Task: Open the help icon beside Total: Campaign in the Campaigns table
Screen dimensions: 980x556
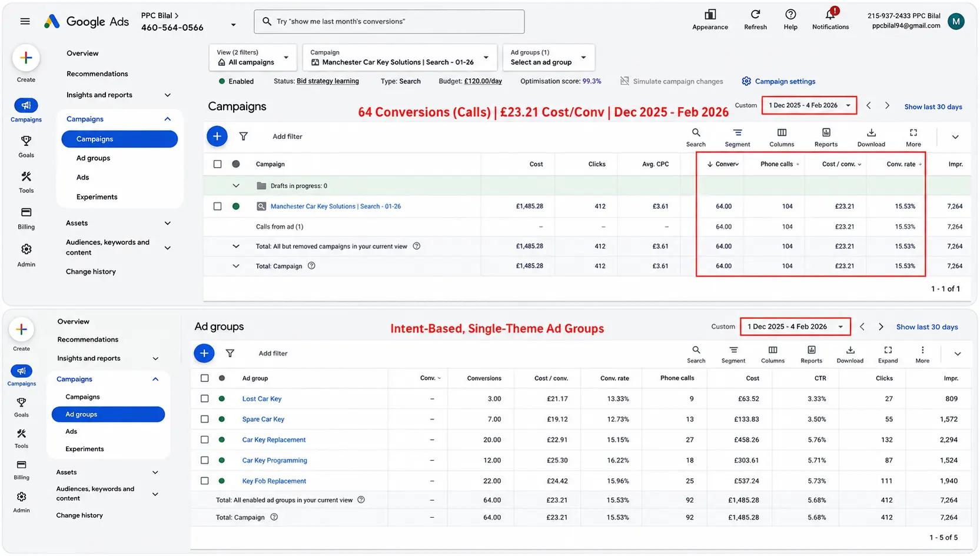Action: [x=311, y=266]
